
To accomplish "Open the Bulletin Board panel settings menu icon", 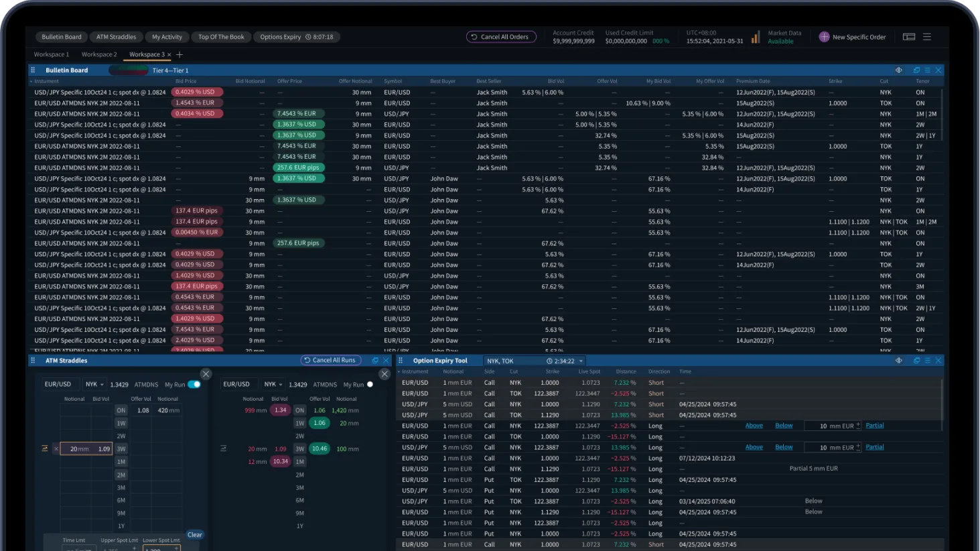I will coord(928,70).
